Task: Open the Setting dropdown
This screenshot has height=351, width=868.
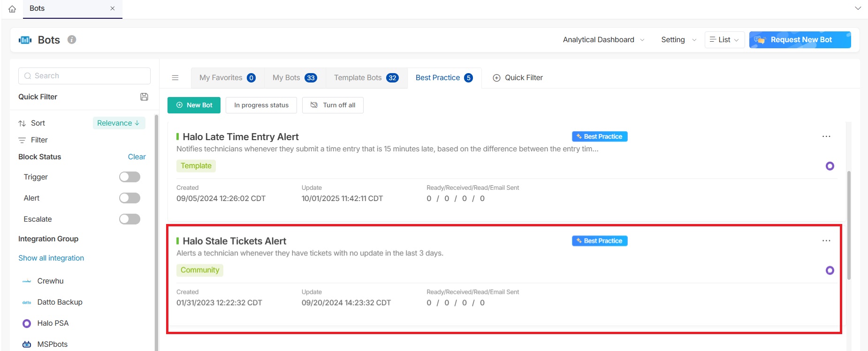Action: point(678,40)
